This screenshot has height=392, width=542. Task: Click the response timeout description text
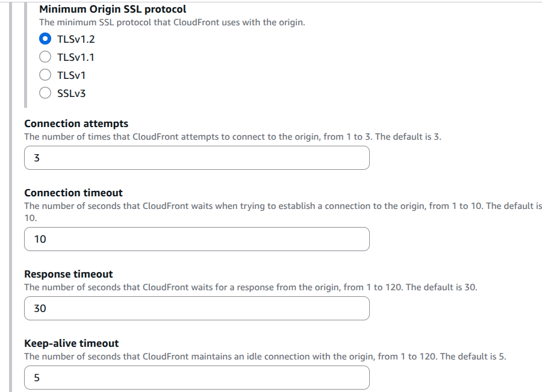251,287
